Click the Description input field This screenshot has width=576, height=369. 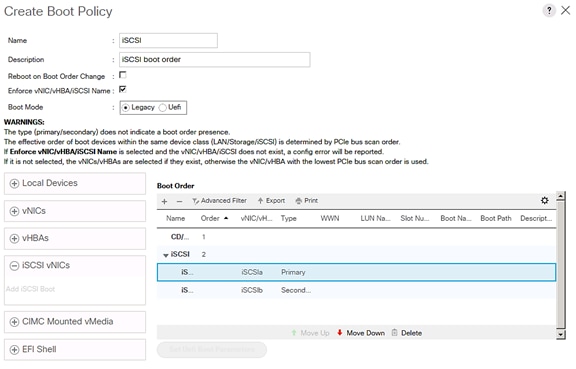point(215,60)
